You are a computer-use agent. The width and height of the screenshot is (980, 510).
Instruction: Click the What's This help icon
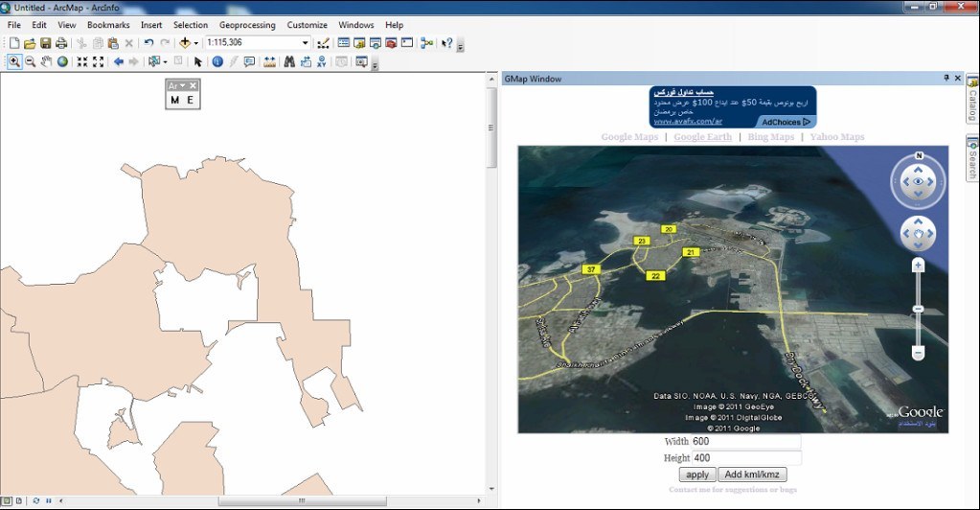click(x=446, y=43)
